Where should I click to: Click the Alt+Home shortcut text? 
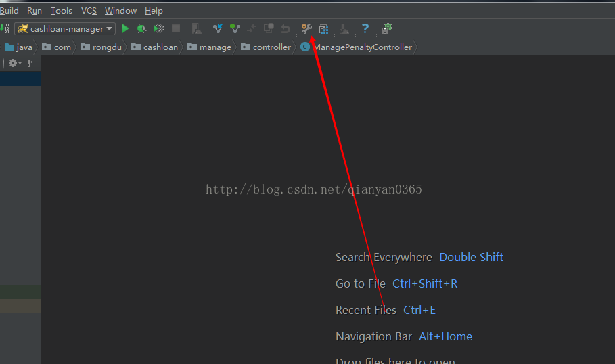445,336
